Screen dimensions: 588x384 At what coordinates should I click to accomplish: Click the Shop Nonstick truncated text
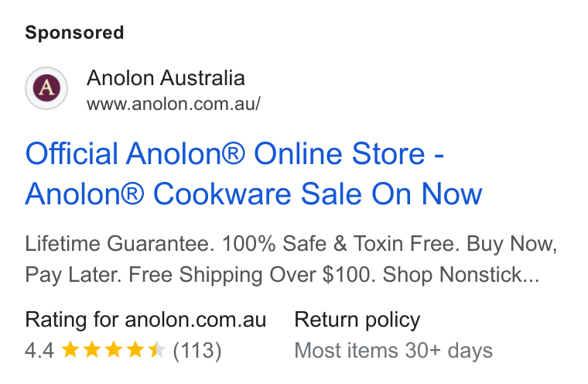tap(461, 275)
